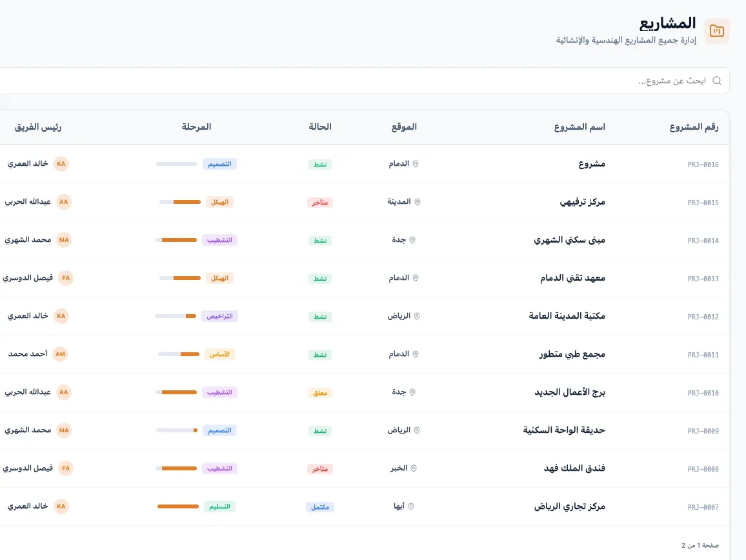Click the KA avatar in PRJ-0012 row

point(61,316)
